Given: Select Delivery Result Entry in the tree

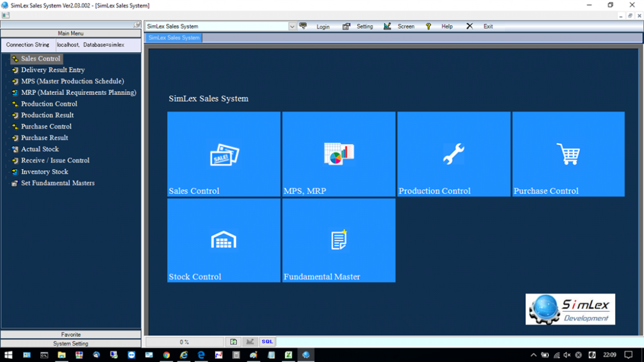Looking at the screenshot, I should [x=53, y=70].
